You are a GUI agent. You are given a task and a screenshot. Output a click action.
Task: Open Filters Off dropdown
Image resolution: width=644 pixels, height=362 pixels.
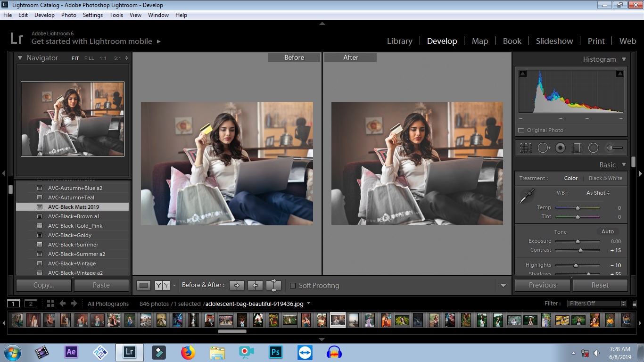(x=597, y=304)
